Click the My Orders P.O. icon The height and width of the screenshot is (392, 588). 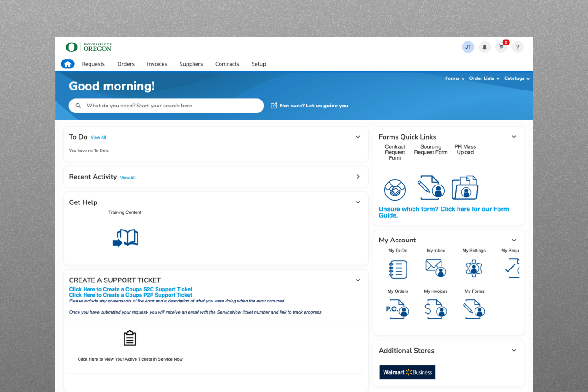click(397, 308)
